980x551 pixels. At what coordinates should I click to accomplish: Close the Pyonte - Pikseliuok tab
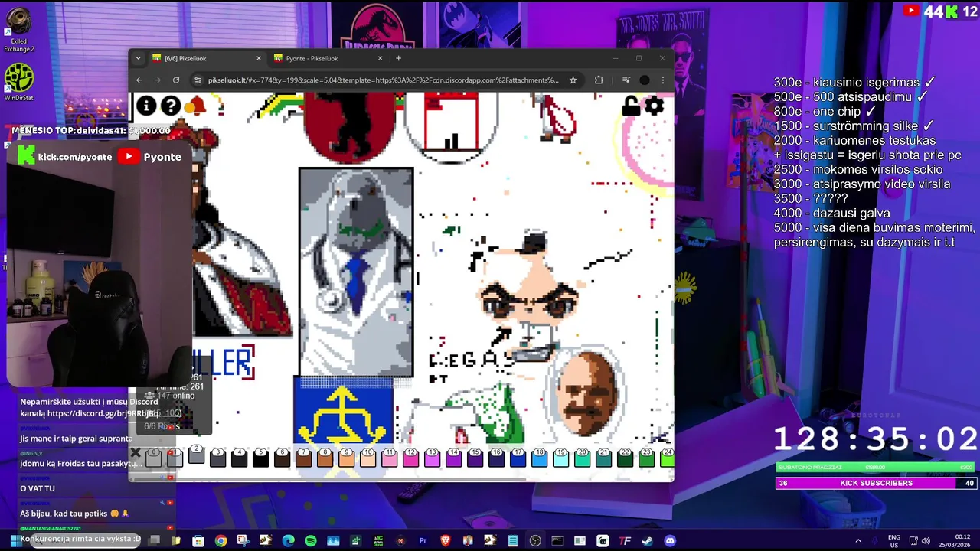(x=380, y=58)
